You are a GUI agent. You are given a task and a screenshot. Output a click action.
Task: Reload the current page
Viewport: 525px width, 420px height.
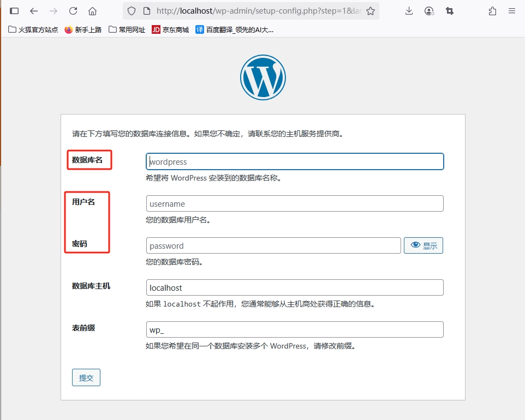[73, 11]
